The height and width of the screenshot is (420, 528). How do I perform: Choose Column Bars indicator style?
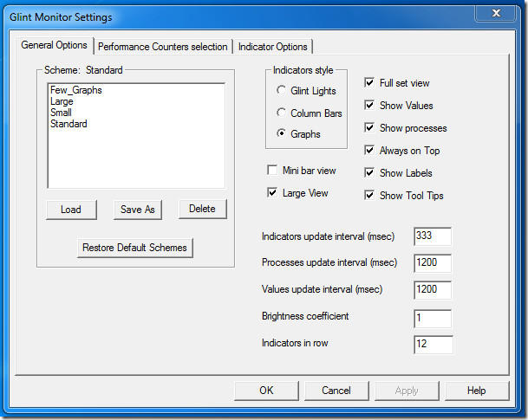click(282, 113)
